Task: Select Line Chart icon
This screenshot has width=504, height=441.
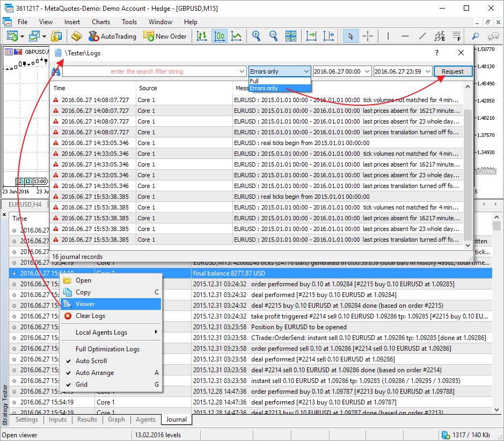Action: click(x=236, y=36)
